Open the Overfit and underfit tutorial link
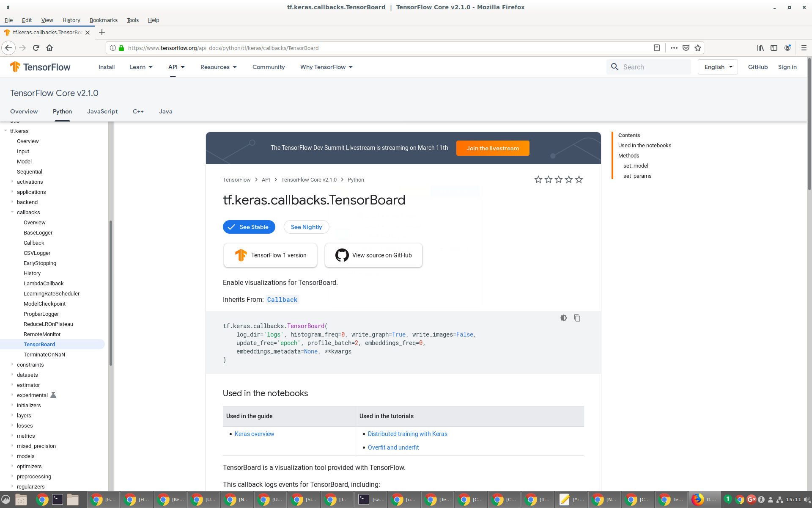The height and width of the screenshot is (508, 812). 393,447
